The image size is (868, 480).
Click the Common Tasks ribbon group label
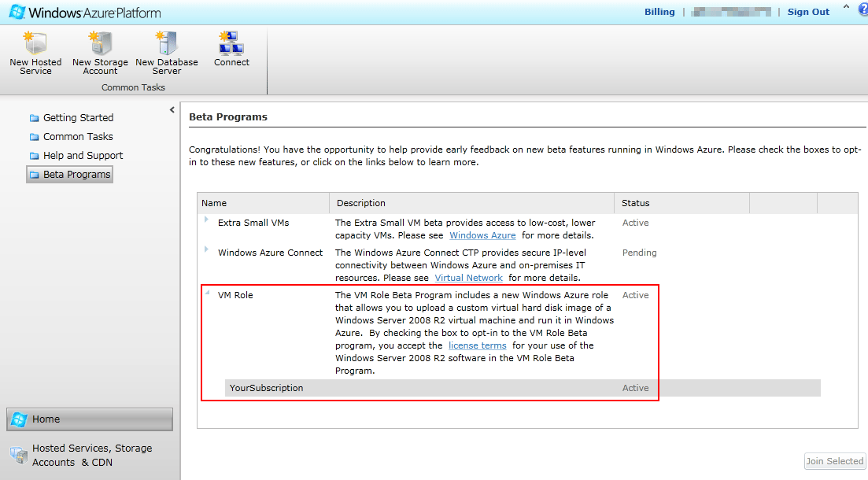coord(134,87)
